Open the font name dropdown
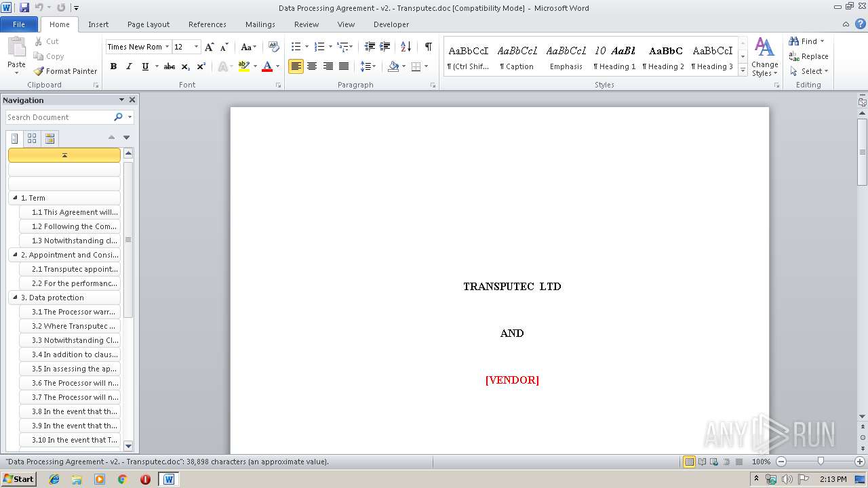This screenshot has width=868, height=488. pyautogui.click(x=167, y=47)
